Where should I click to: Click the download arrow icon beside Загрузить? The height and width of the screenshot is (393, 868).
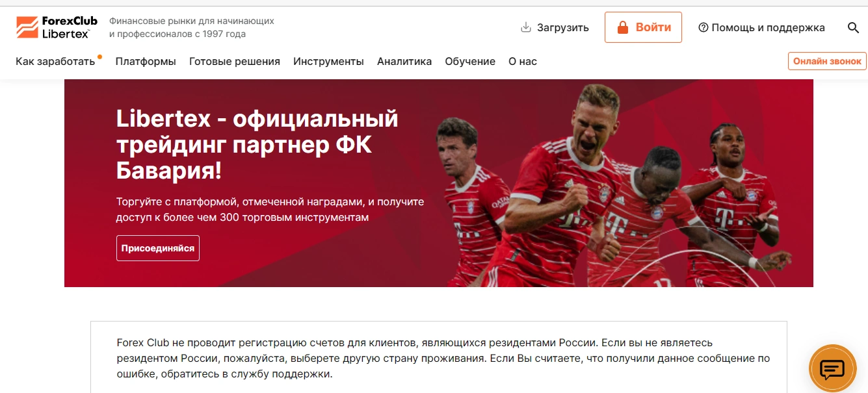526,27
